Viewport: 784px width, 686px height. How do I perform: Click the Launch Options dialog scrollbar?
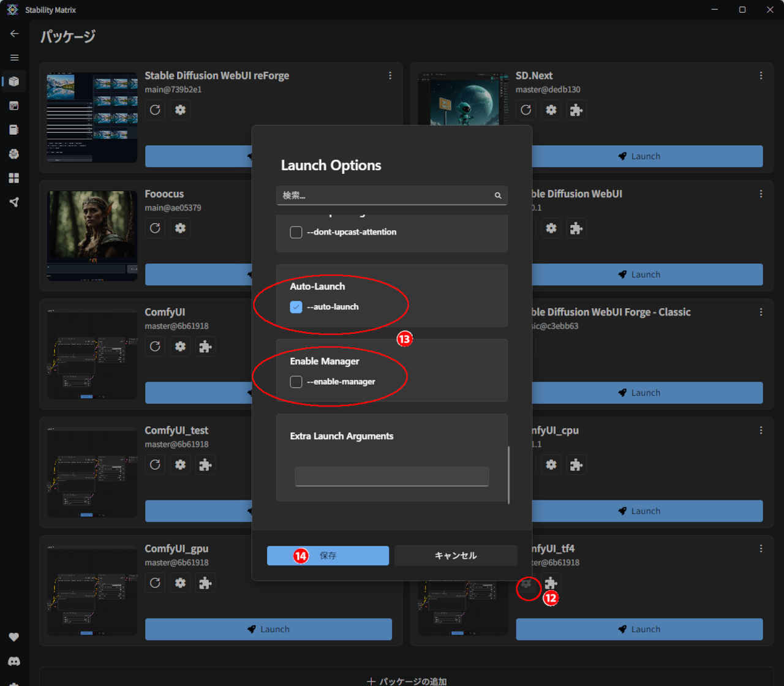pos(509,475)
